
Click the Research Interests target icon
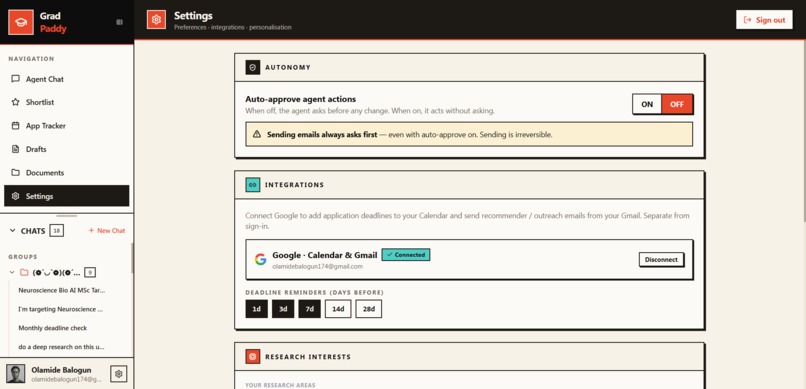coord(252,356)
